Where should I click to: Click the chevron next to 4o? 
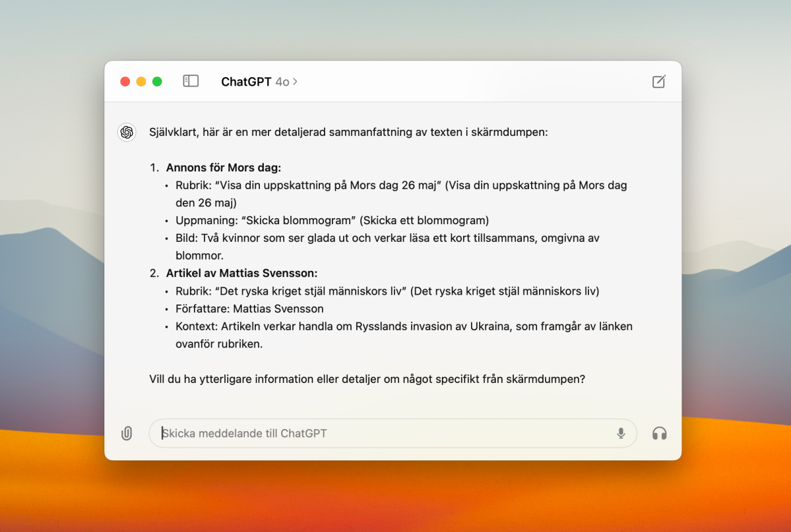[295, 82]
